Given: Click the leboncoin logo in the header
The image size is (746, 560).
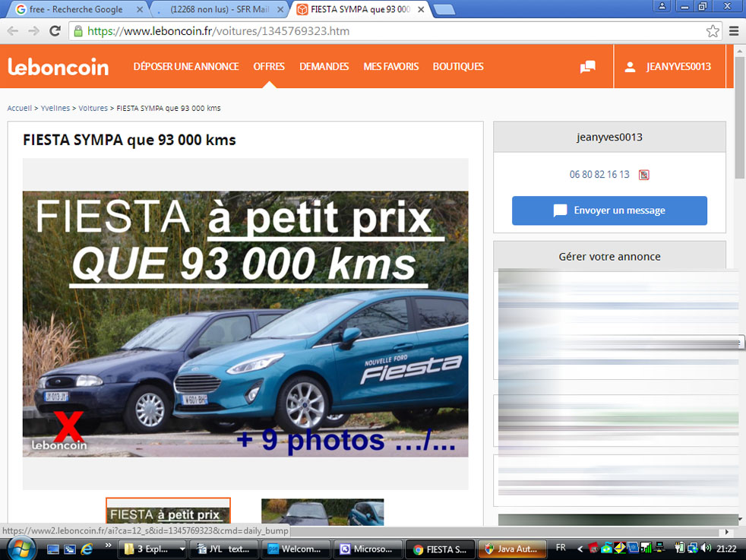Looking at the screenshot, I should (x=58, y=67).
